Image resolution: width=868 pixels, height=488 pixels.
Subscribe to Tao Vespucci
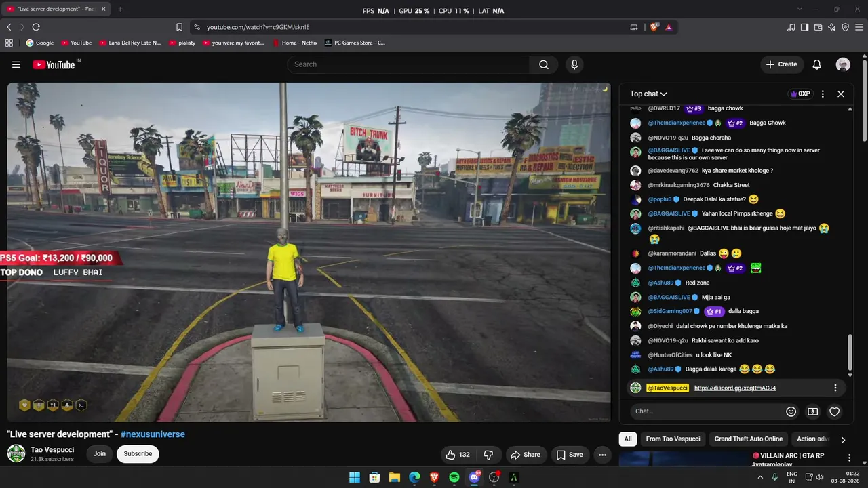[138, 454]
